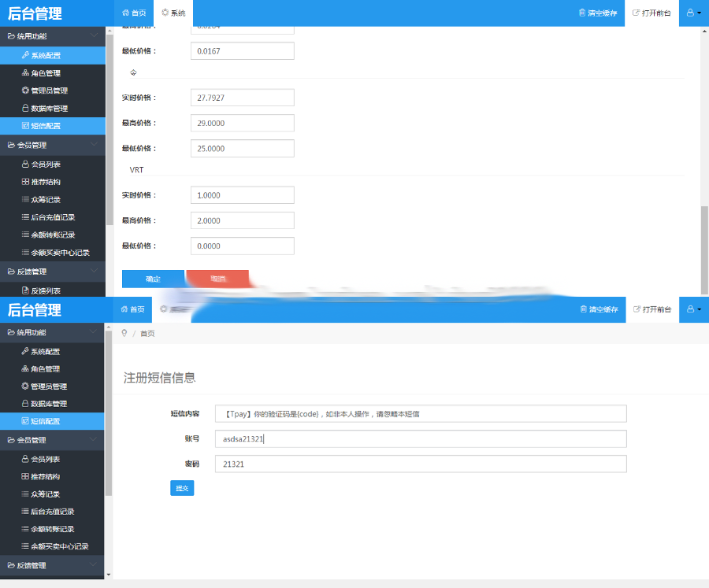The height and width of the screenshot is (588, 709).
Task: Click the sidebar scroll-down arrow under 反馈管理
Action: 109,575
